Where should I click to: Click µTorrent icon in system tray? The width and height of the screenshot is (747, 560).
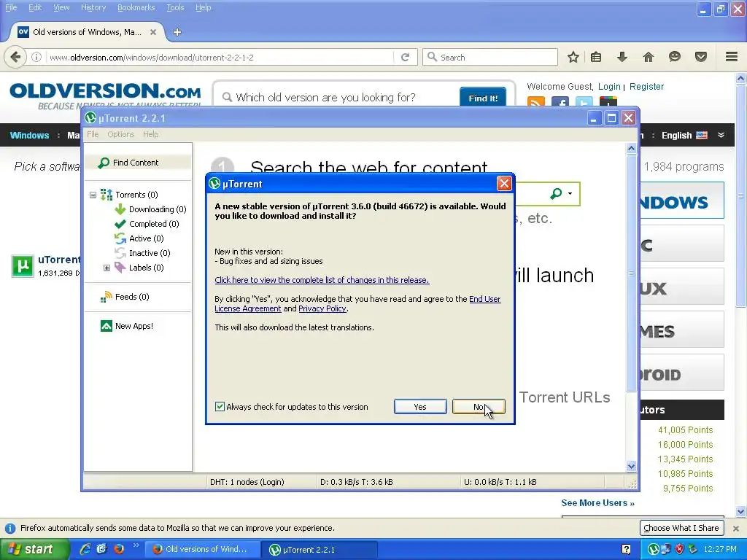(x=654, y=550)
